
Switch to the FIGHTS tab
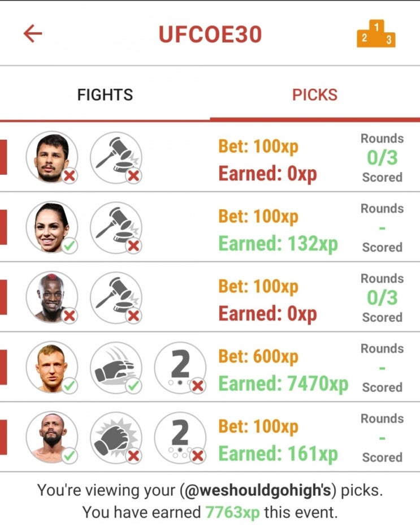[105, 94]
